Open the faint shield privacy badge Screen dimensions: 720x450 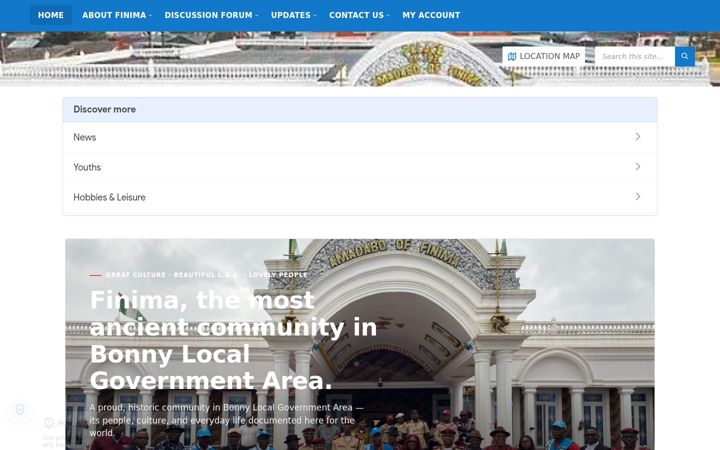[x=20, y=410]
